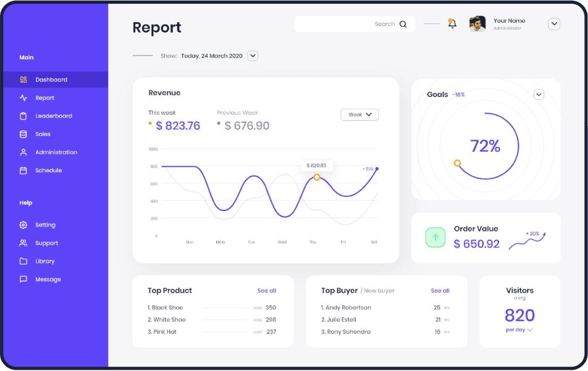Viewport: 588px width, 371px height.
Task: Click the Sales database icon
Action: point(23,134)
